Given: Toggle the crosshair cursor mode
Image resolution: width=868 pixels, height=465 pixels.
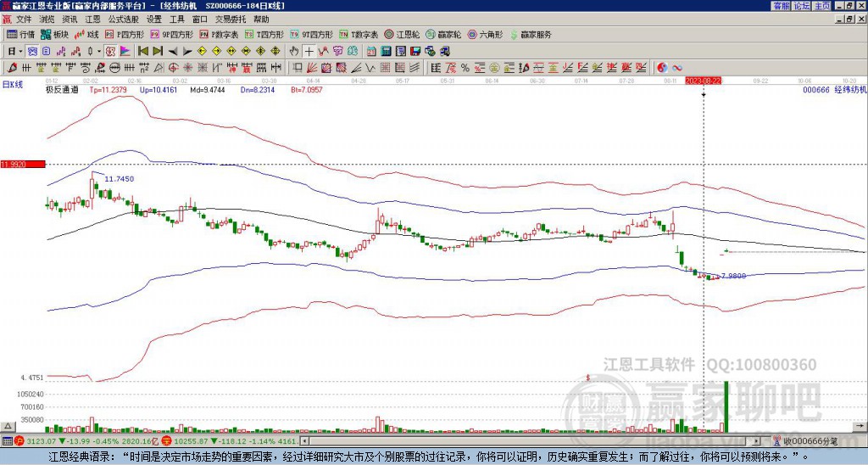Looking at the screenshot, I should pos(309,52).
